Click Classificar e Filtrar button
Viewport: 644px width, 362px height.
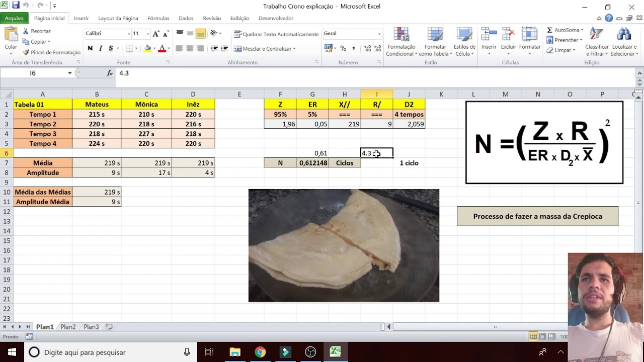pos(597,42)
